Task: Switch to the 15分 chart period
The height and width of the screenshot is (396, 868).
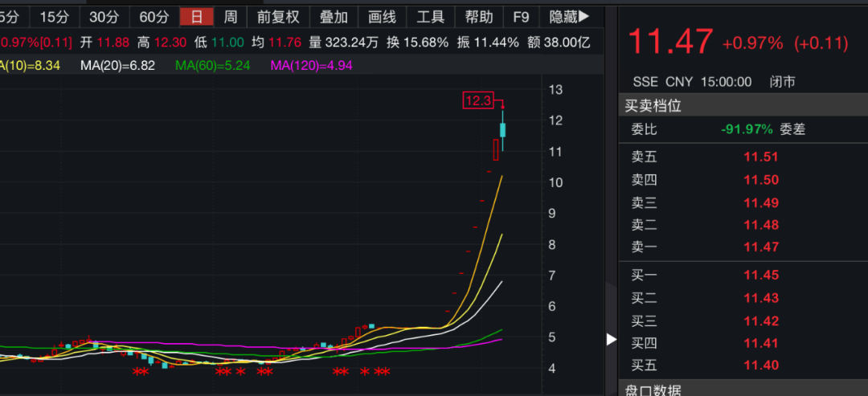Action: tap(55, 17)
